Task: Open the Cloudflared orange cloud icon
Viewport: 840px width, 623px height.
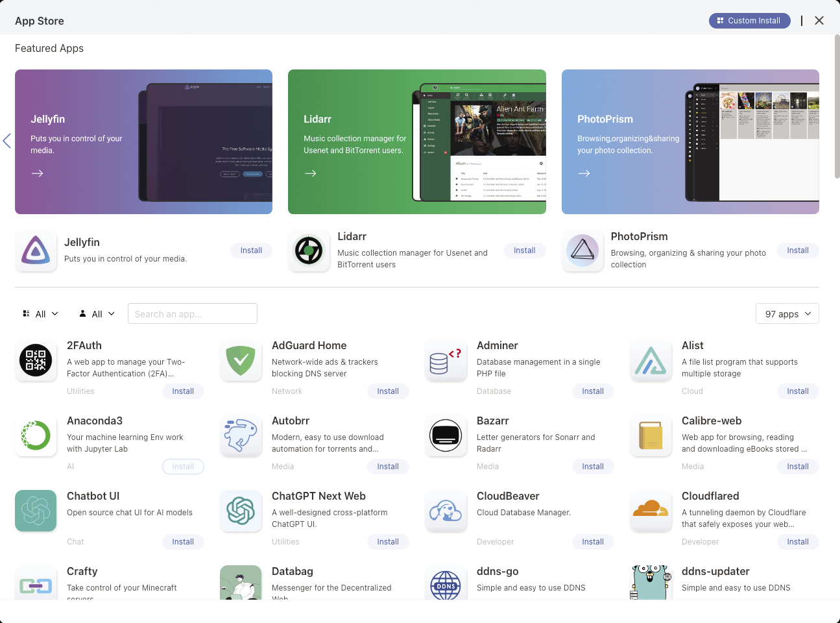Action: [x=651, y=511]
